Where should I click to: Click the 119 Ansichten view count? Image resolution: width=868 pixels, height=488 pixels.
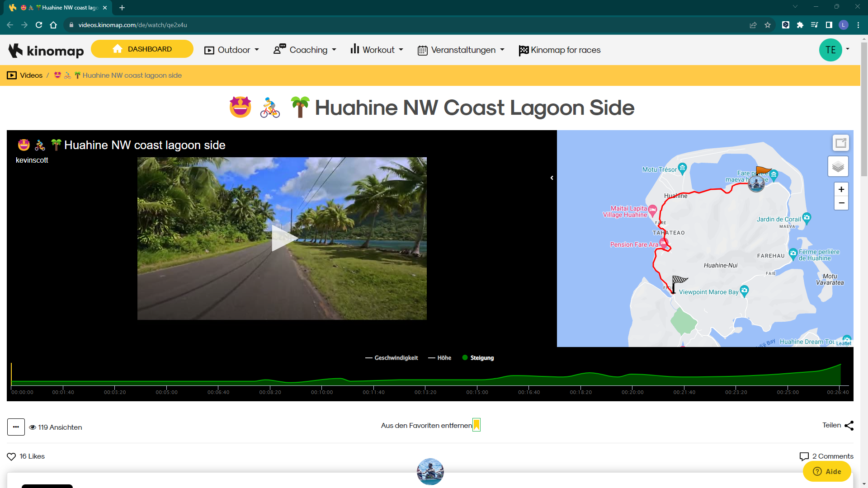56,427
